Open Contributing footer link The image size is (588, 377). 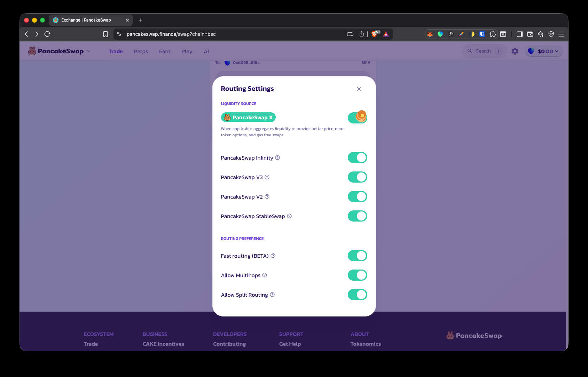coord(229,344)
